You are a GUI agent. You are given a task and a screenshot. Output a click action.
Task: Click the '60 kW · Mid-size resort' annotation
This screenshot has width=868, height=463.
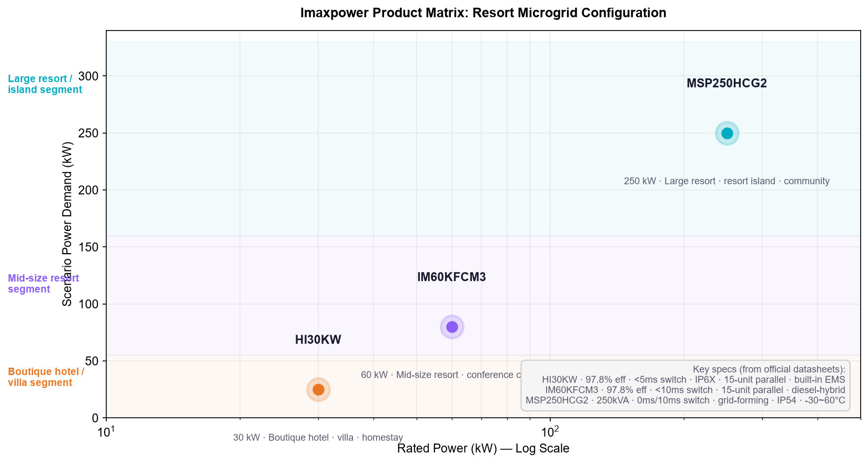(441, 375)
